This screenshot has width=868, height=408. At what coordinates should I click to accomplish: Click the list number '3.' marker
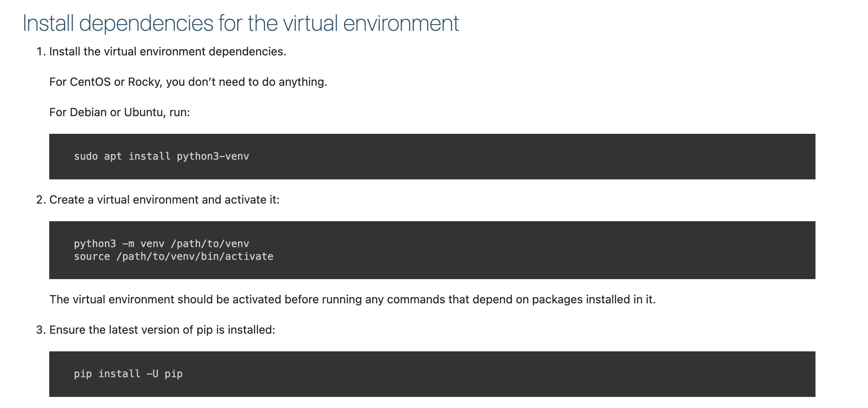41,330
